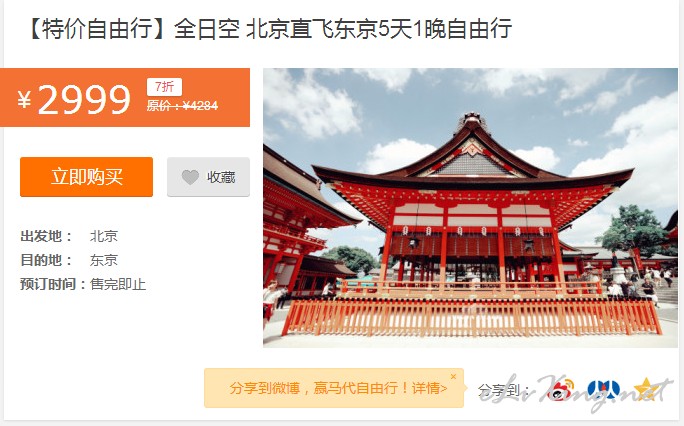
Task: Click the departure city 北京
Action: 104,236
